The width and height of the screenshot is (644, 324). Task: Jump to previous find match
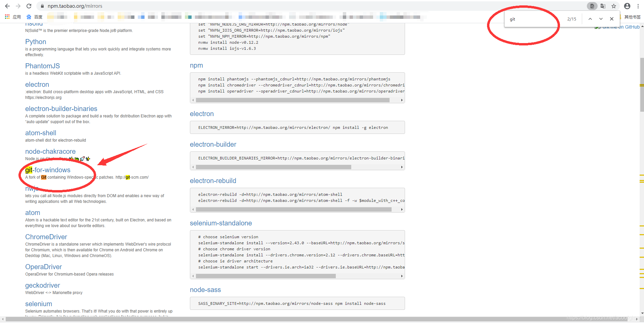(x=590, y=19)
